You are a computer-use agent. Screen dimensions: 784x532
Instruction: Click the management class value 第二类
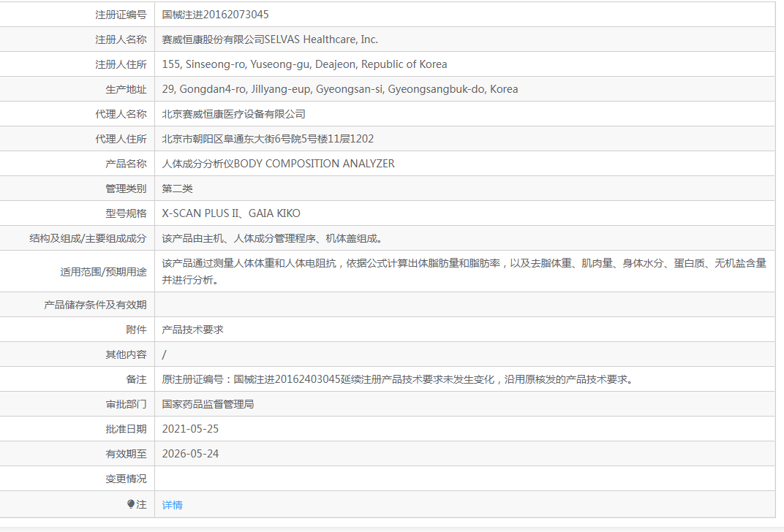177,189
